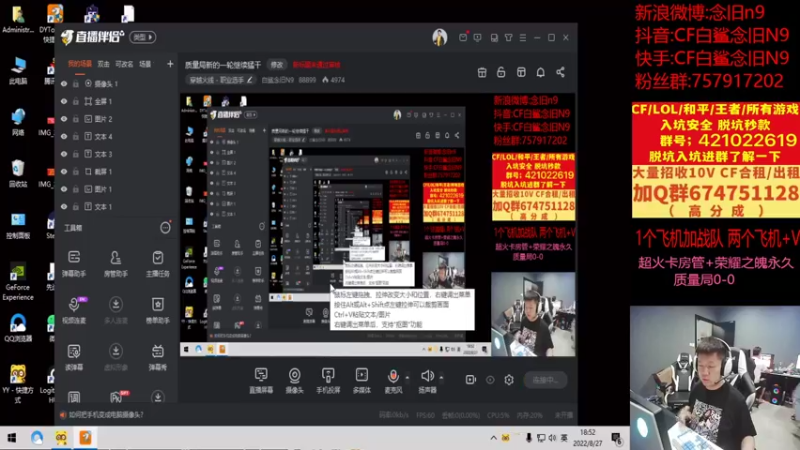800x450 pixels.
Task: Open the 弹幕助手 tool
Action: (74, 263)
